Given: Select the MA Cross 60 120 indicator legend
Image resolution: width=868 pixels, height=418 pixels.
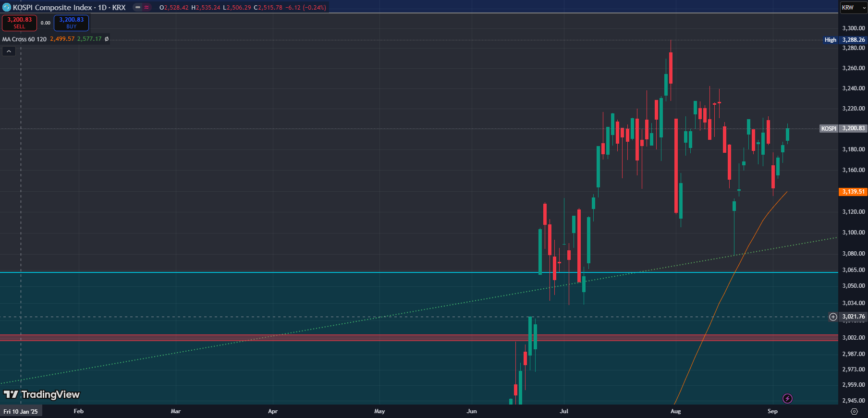Looking at the screenshot, I should [24, 39].
